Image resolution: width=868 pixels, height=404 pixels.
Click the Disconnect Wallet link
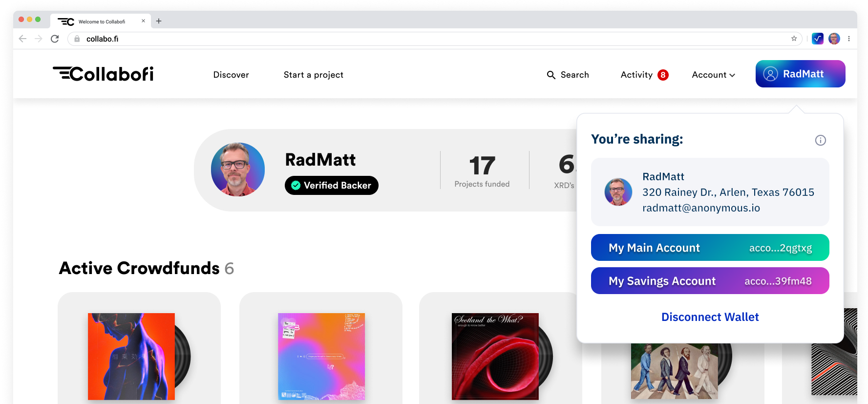tap(710, 317)
